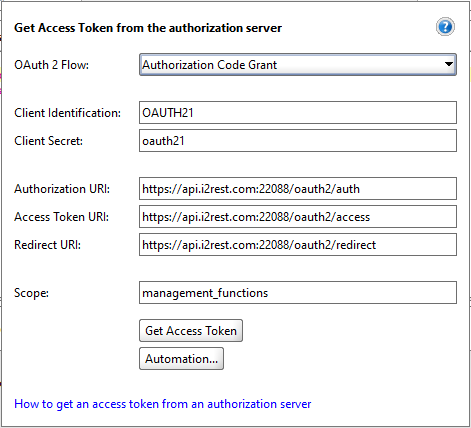Select the Access Token URI text box
This screenshot has height=428, width=471.
(x=298, y=217)
